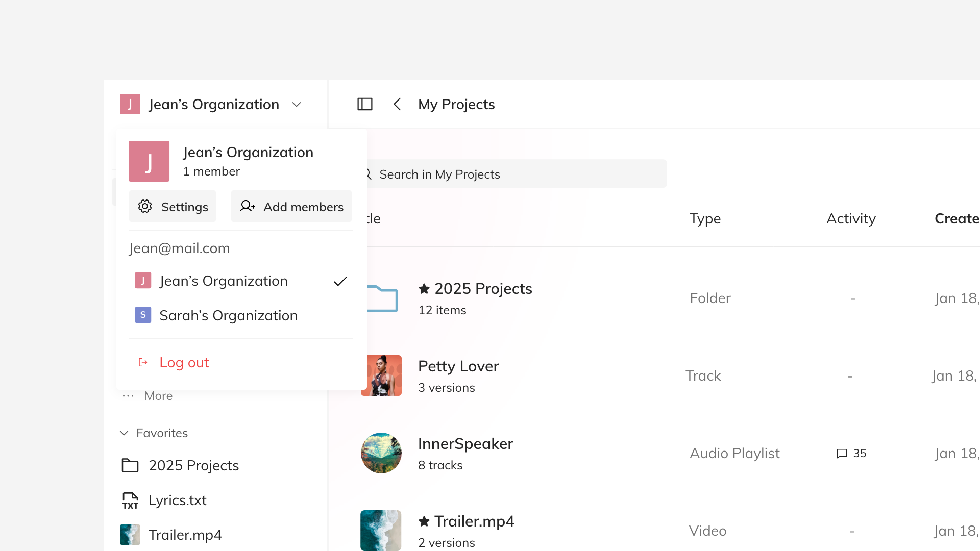Open the Jean's Organization dropdown chevron
Screen dimensions: 980x551
point(297,105)
